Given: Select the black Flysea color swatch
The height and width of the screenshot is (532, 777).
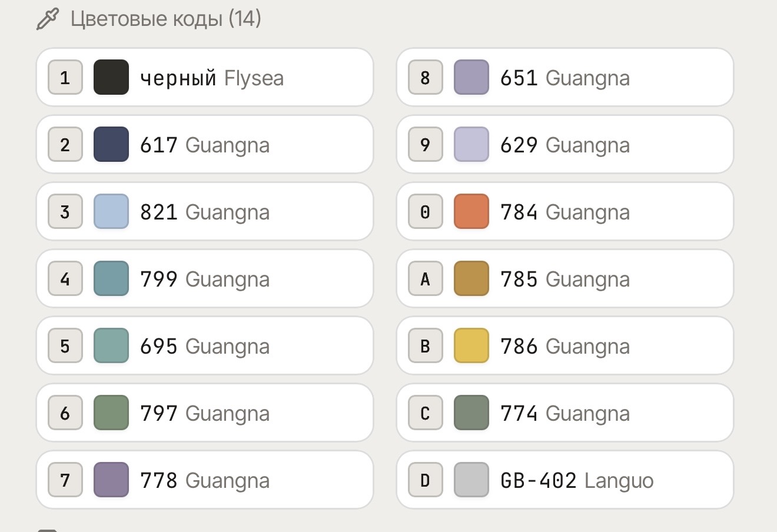Looking at the screenshot, I should 111,77.
